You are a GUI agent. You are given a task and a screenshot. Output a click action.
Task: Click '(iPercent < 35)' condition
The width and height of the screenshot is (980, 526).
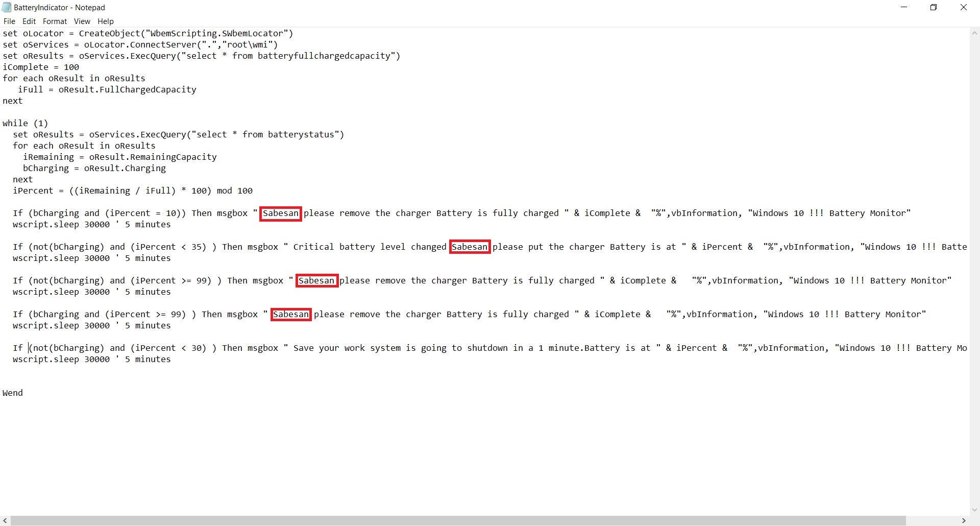[x=168, y=247]
